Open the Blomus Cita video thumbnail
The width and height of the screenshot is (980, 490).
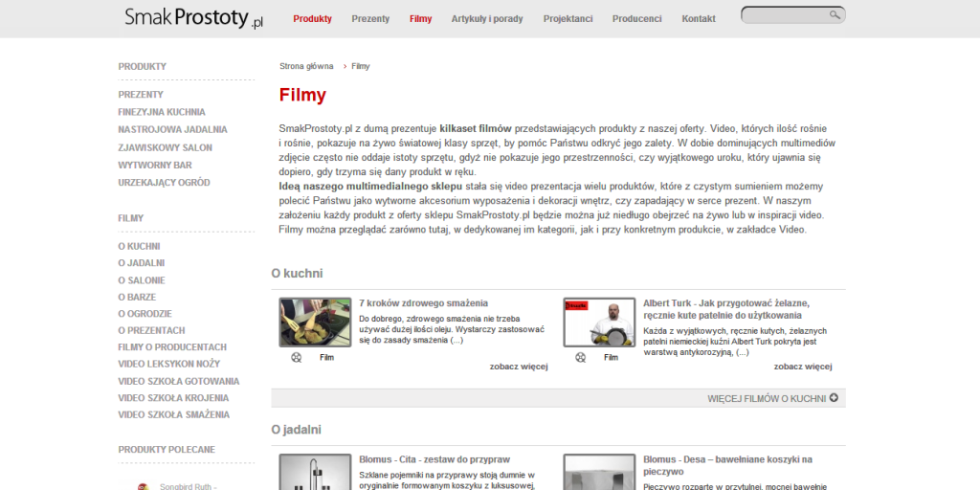coord(315,472)
